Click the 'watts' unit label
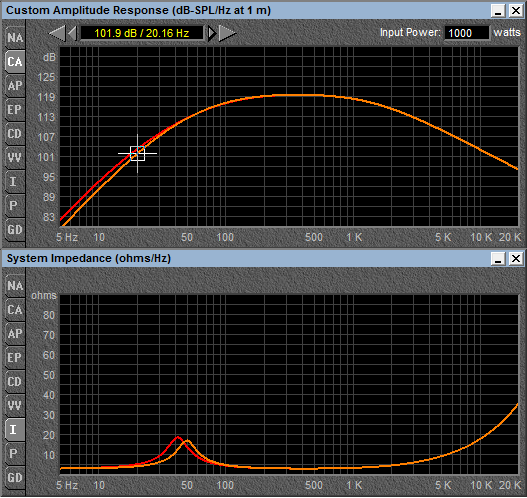This screenshot has height=498, width=527. click(x=507, y=33)
